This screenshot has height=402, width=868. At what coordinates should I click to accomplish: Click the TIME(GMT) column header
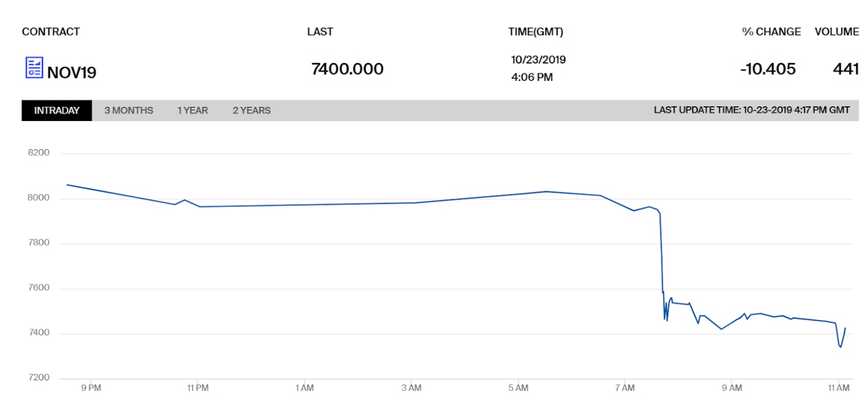(x=536, y=32)
